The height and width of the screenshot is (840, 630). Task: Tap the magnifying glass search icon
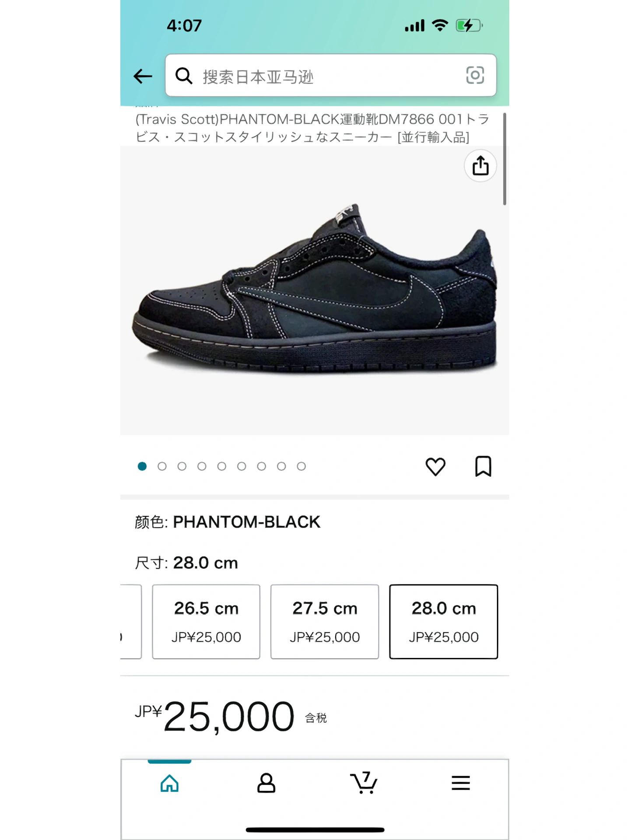(184, 76)
